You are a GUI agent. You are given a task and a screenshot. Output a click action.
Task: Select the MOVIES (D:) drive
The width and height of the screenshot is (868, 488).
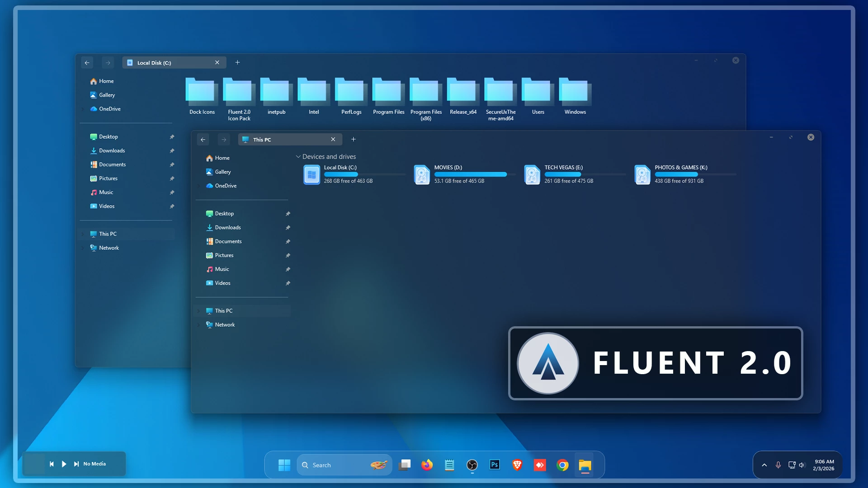(464, 174)
